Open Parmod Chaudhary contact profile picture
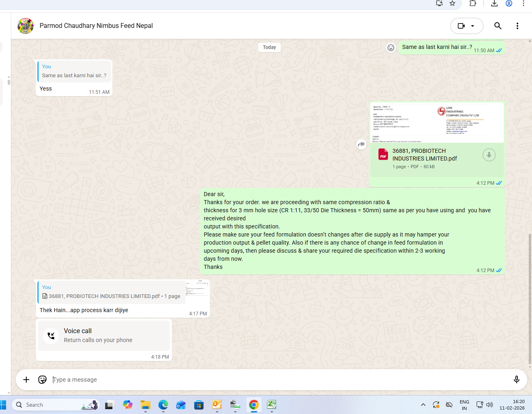 click(25, 26)
